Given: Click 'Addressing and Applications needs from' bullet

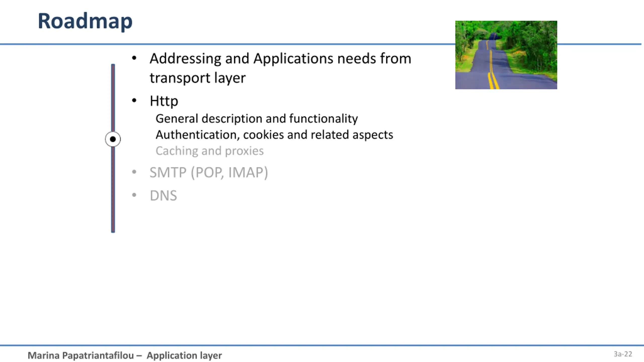Looking at the screenshot, I should click(x=280, y=59).
